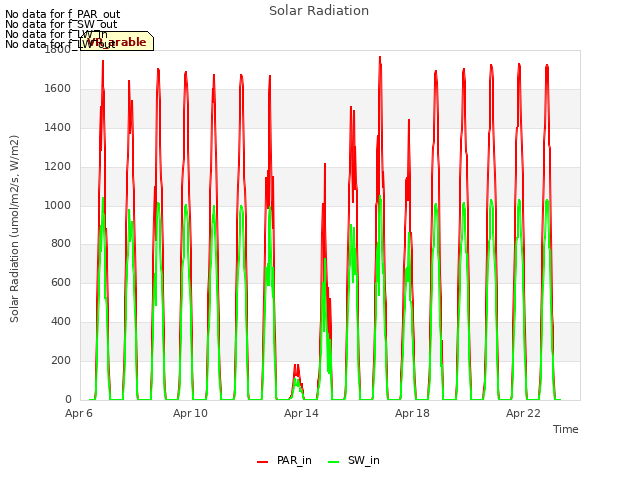Click the Apr 6 x-axis label
This screenshot has width=640, height=480.
pyautogui.click(x=79, y=413)
